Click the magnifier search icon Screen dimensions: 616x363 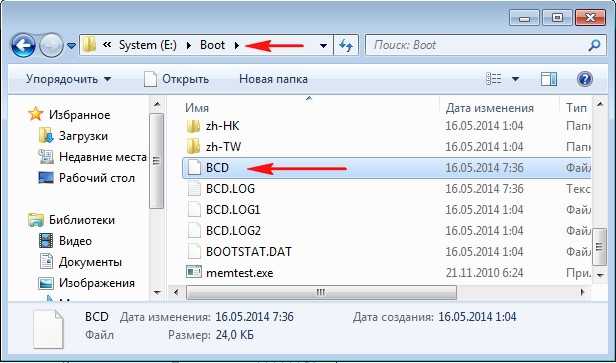click(594, 46)
